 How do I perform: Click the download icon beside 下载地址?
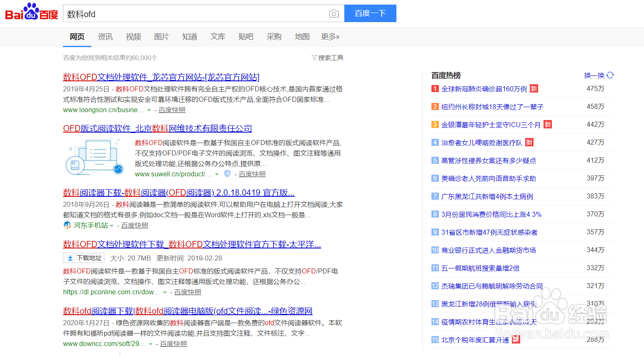tap(70, 258)
